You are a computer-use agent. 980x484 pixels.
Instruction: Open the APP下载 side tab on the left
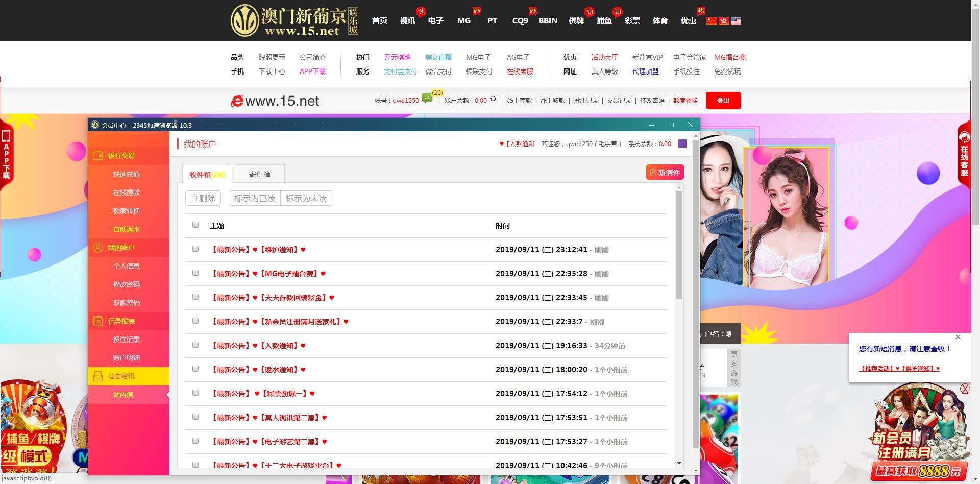(6, 155)
